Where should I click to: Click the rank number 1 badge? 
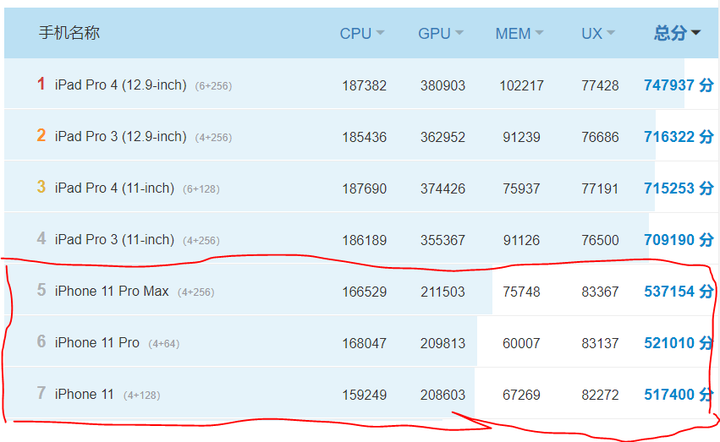tap(41, 84)
